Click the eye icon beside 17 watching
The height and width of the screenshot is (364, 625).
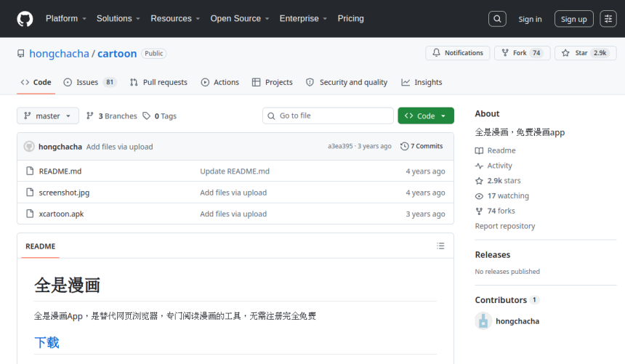(x=479, y=196)
